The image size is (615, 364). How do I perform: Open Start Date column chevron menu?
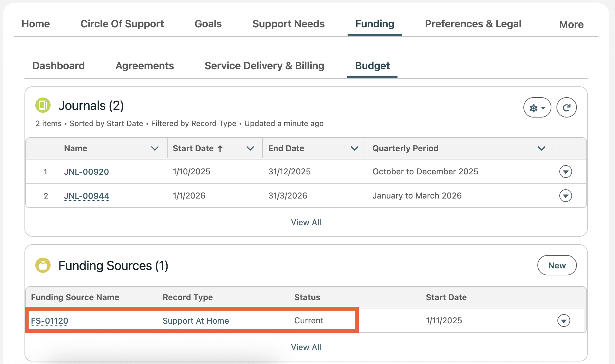(x=250, y=148)
